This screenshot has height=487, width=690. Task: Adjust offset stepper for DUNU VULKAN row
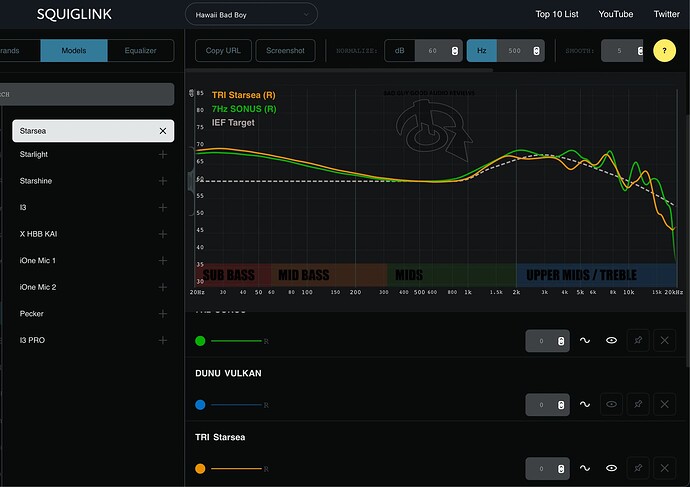pyautogui.click(x=561, y=405)
